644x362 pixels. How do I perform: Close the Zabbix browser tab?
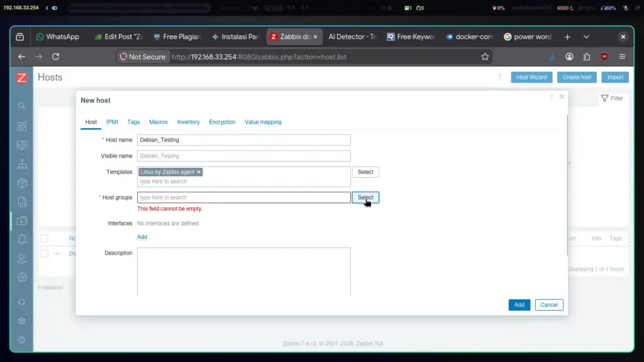pyautogui.click(x=316, y=37)
